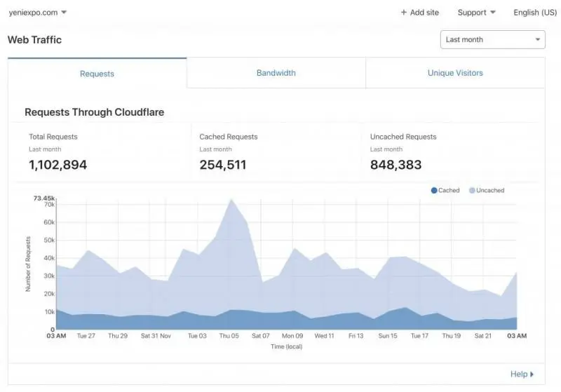The image size is (561, 392).
Task: Click the Web Traffic page title
Action: tap(34, 40)
